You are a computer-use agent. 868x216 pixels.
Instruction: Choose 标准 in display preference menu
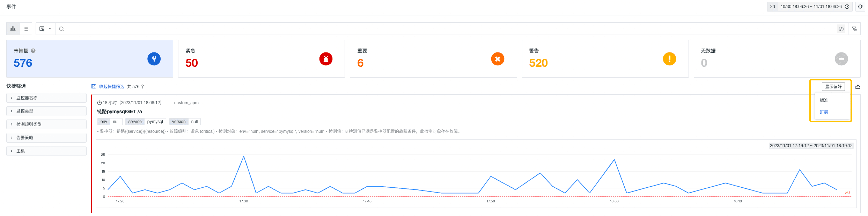pos(824,100)
